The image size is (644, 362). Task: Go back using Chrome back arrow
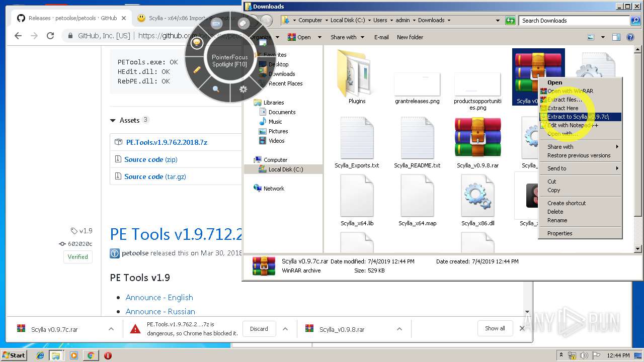(18, 36)
